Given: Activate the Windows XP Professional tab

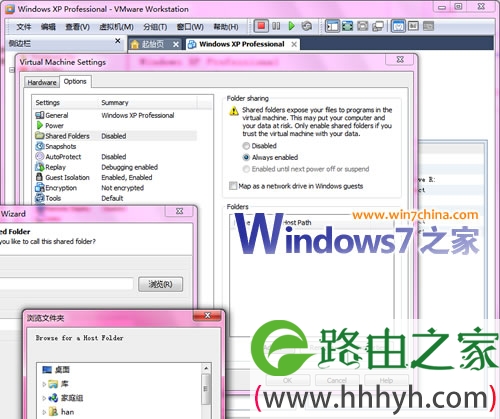Looking at the screenshot, I should [242, 44].
